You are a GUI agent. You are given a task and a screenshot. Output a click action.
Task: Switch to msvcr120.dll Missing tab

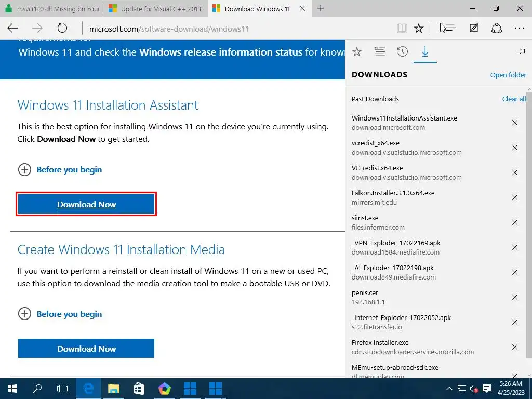coord(51,8)
